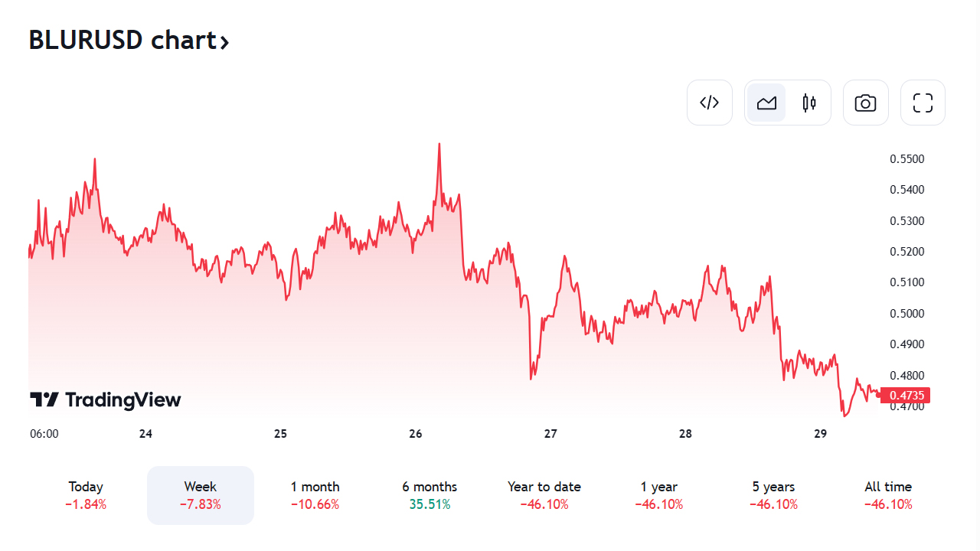Screen dimensions: 980x551
Task: Switch to candlestick chart style
Action: [809, 103]
